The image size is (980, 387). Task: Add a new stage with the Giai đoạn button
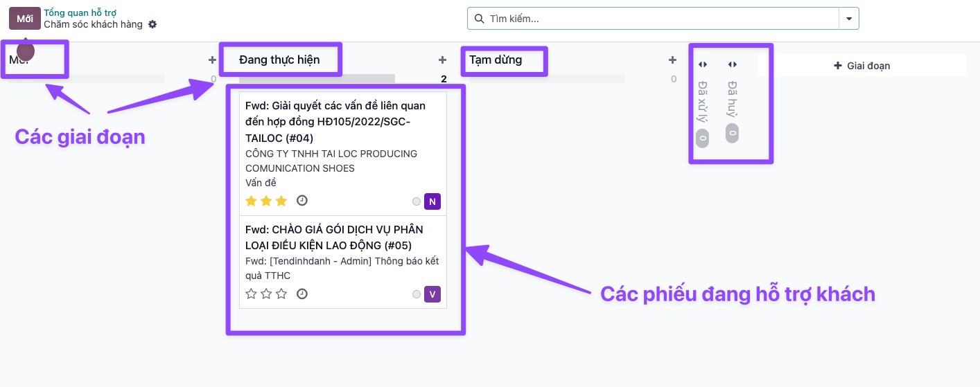(861, 66)
